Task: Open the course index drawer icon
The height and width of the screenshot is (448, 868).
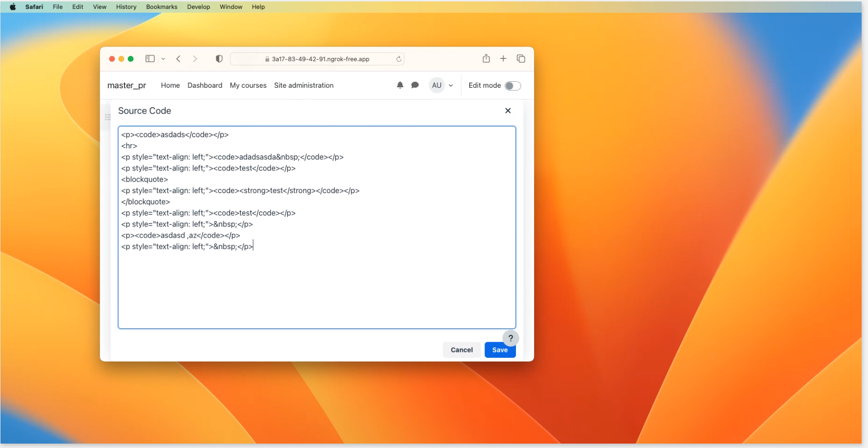Action: point(108,117)
